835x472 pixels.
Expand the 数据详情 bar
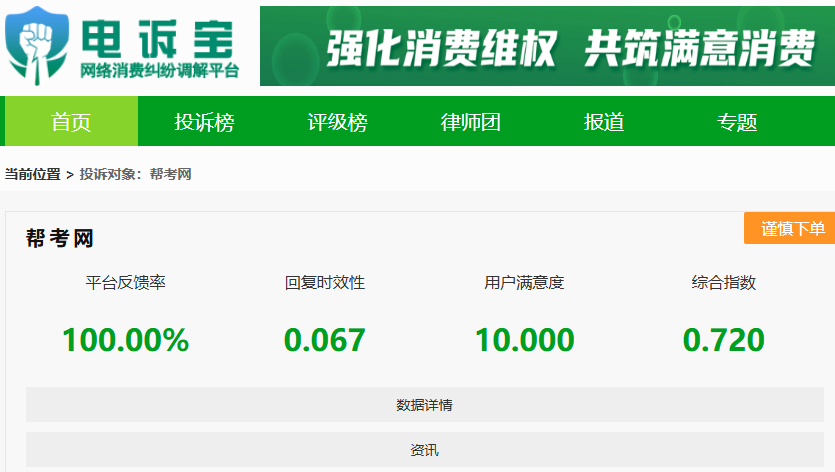pos(425,405)
